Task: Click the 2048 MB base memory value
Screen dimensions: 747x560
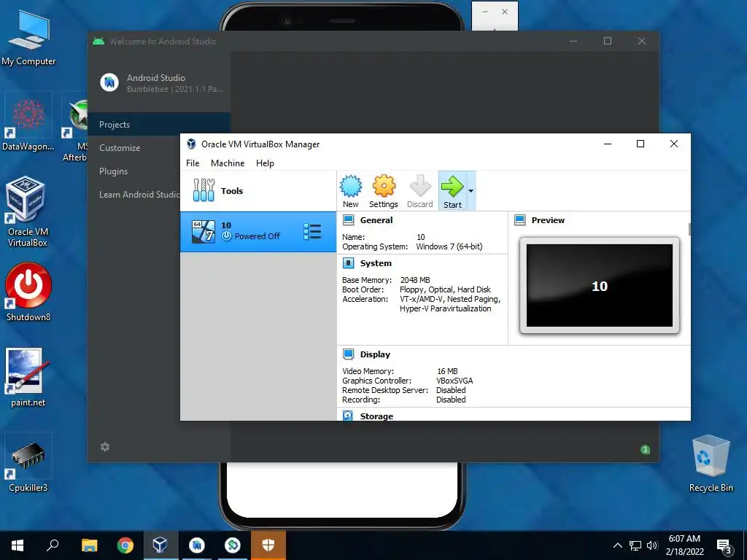Action: click(x=415, y=280)
